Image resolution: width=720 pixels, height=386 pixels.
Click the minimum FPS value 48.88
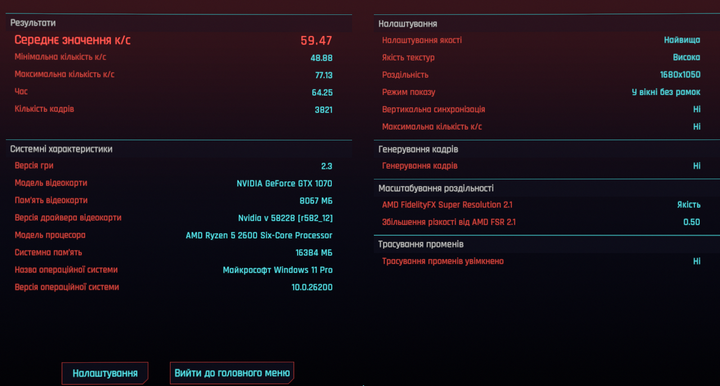(321, 58)
